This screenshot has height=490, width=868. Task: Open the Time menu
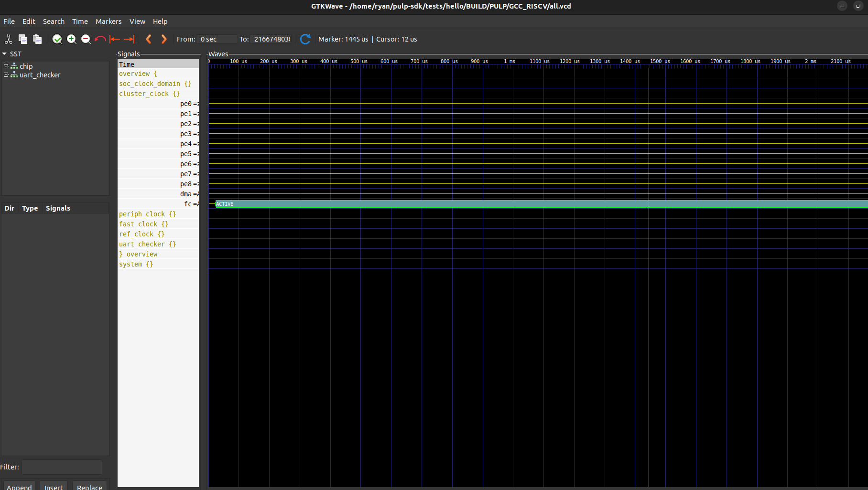[80, 21]
